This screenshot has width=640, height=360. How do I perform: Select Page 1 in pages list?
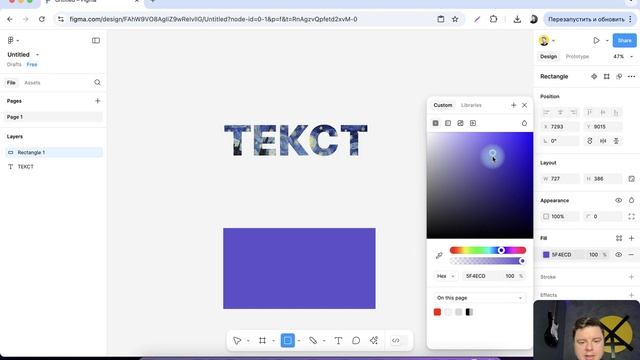pos(53,117)
